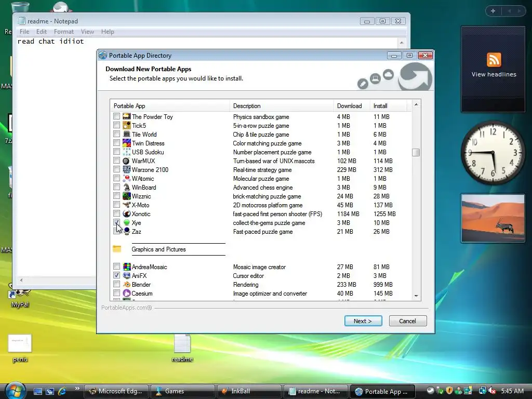Check the WarMUX checkbox
This screenshot has height=399, width=532.
click(116, 161)
